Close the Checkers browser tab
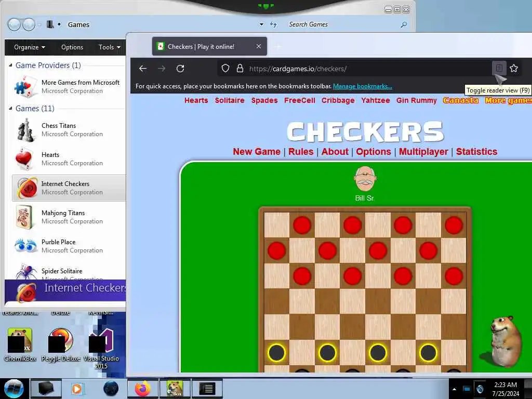532x399 pixels. pyautogui.click(x=259, y=46)
